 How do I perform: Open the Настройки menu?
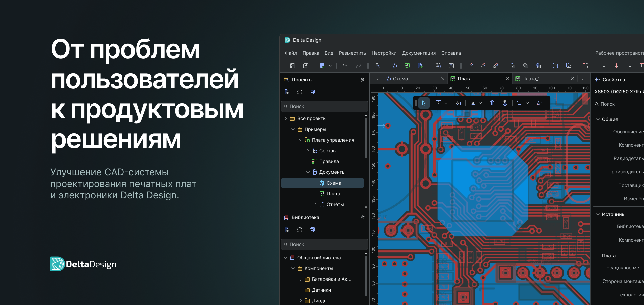coord(384,53)
